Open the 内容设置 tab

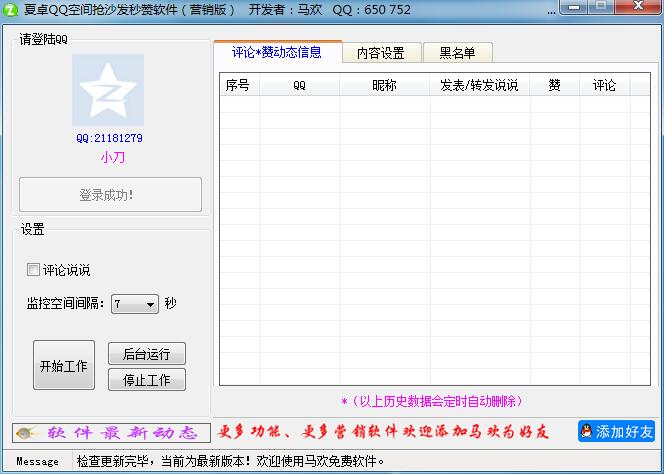381,53
